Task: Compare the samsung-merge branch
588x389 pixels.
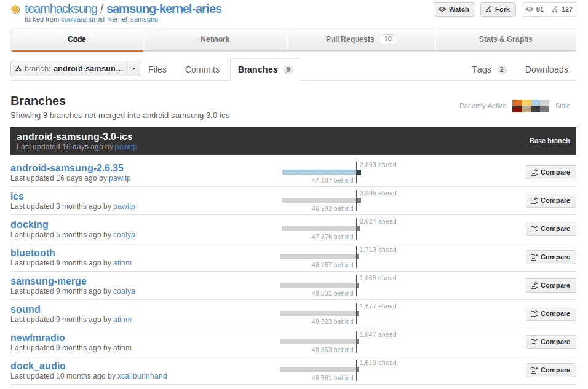Action: click(550, 286)
